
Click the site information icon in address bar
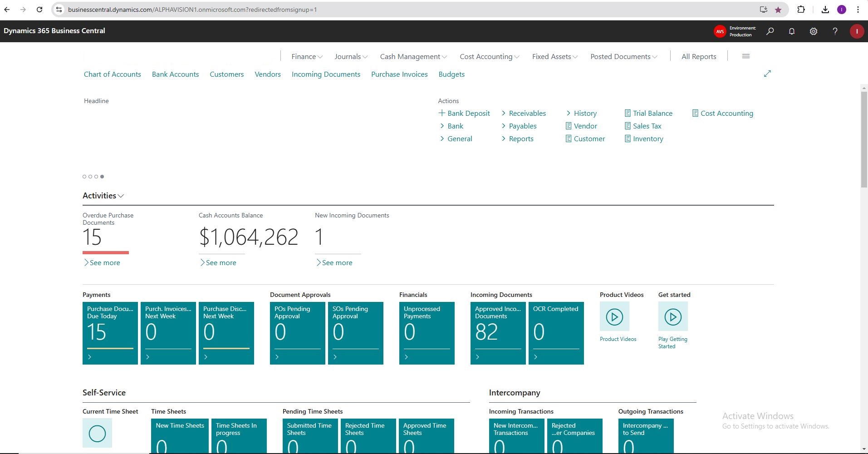click(x=59, y=10)
